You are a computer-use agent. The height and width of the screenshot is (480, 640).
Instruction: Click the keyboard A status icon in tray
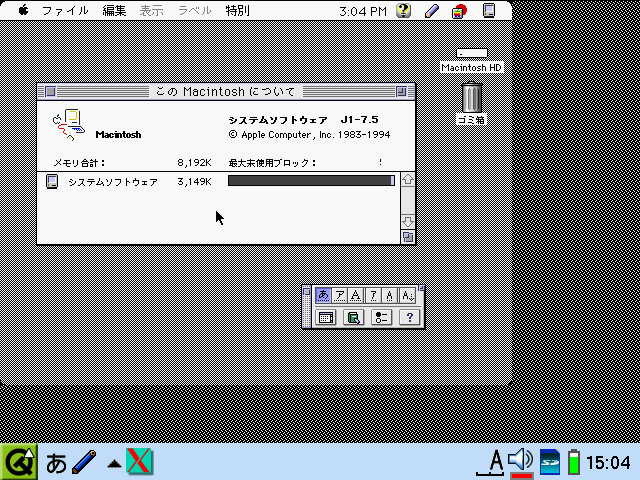tap(491, 462)
